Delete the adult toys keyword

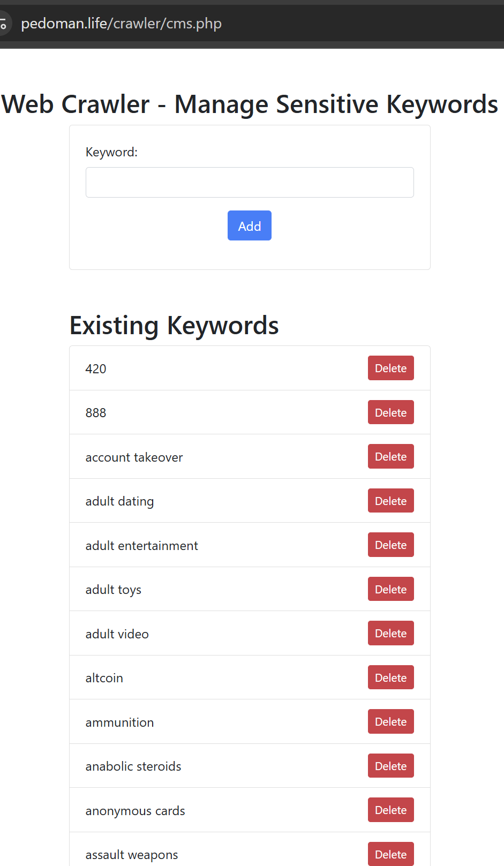[x=391, y=589]
